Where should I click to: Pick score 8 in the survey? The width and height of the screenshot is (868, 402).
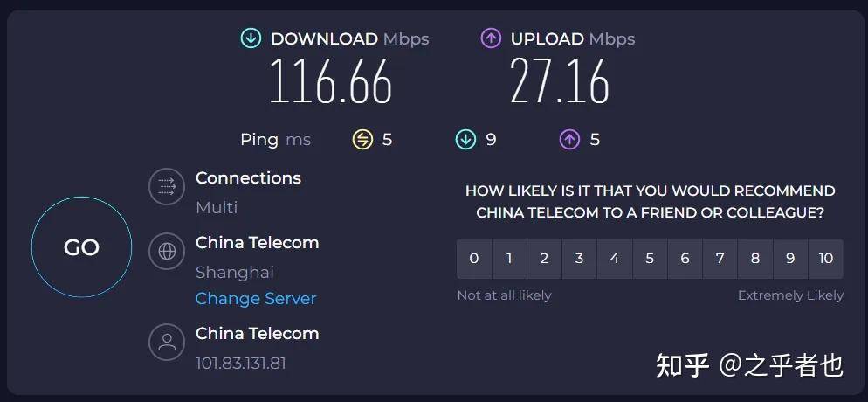[755, 259]
